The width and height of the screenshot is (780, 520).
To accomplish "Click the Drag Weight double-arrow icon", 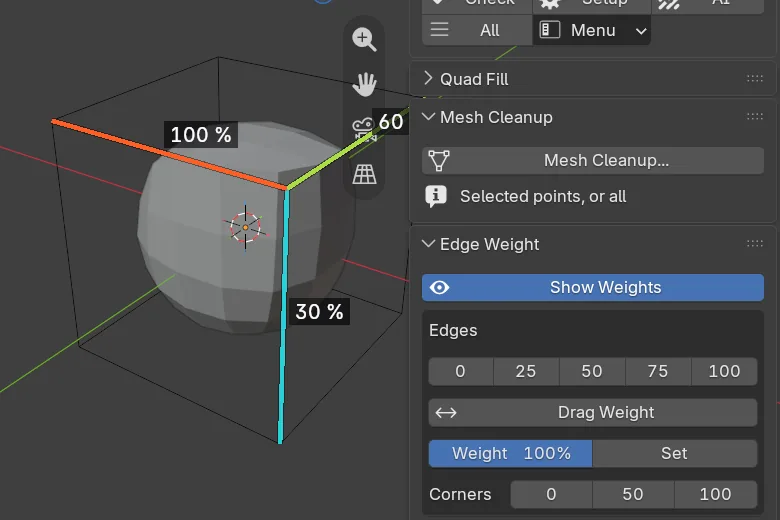I will click(x=446, y=413).
